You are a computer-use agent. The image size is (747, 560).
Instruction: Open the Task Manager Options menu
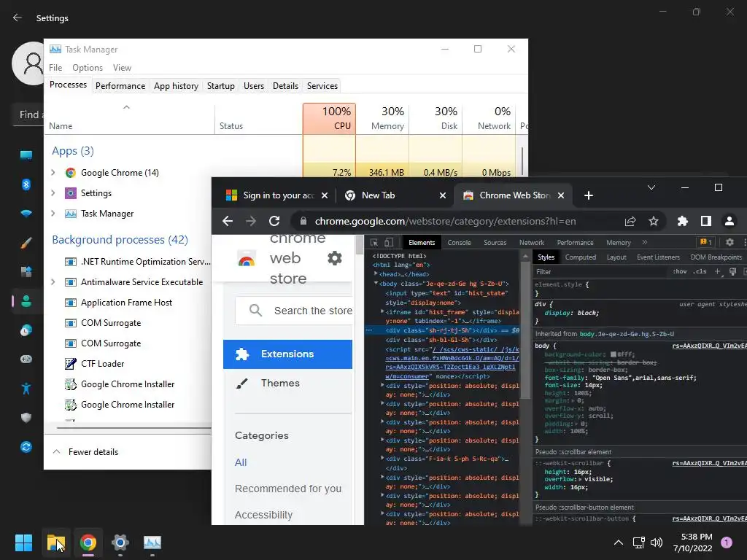88,68
